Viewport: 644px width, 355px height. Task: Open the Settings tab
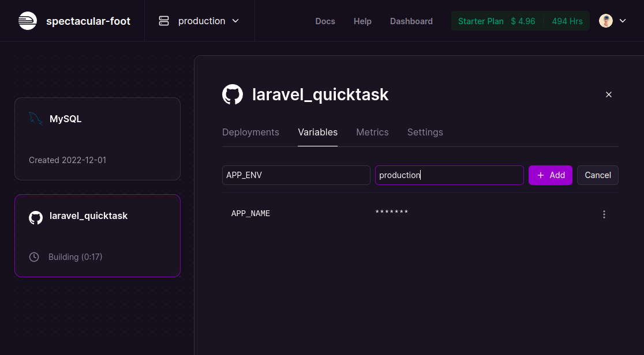425,132
